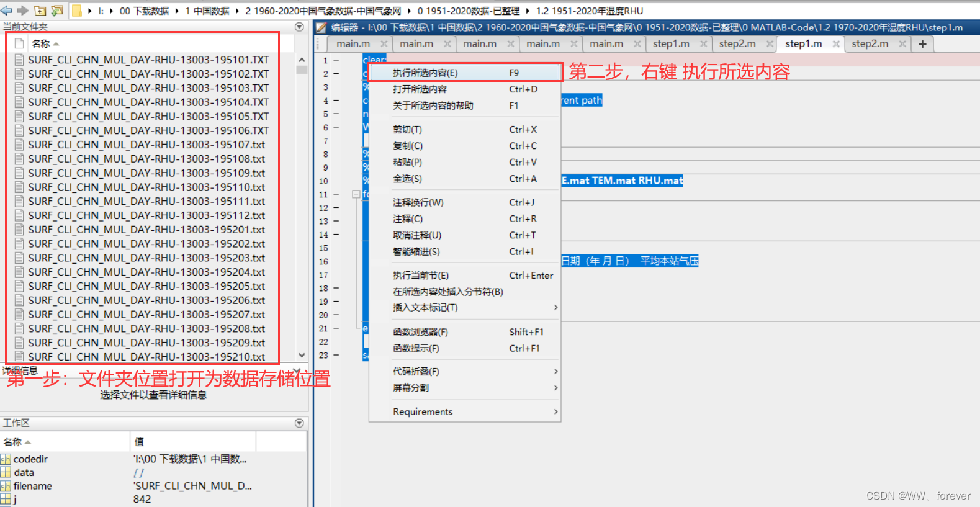The image size is (980, 507).
Task: Click the file list scroll-down arrow
Action: click(302, 356)
